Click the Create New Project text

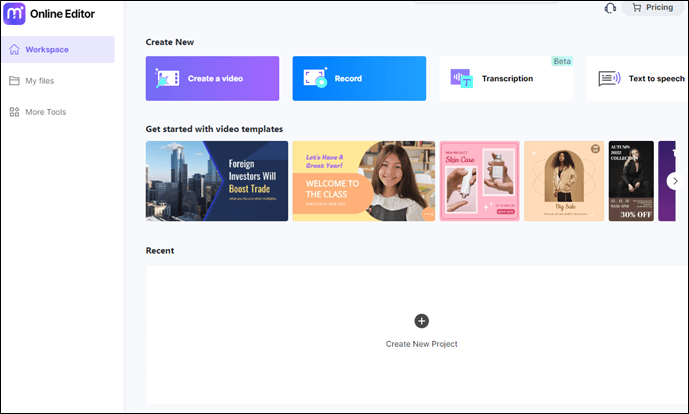(421, 344)
